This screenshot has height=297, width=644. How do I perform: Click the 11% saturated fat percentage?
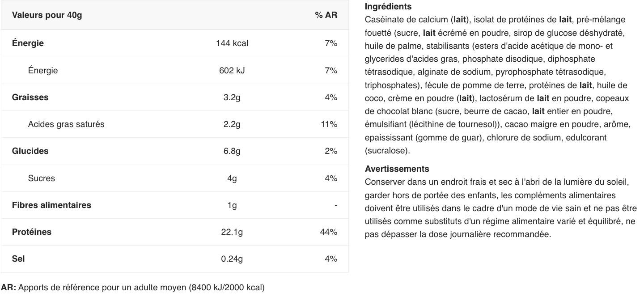329,124
